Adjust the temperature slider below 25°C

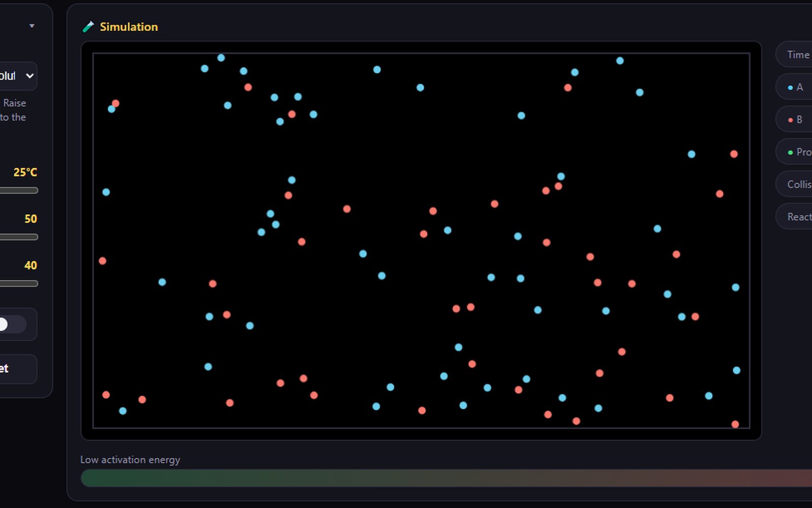(19, 190)
